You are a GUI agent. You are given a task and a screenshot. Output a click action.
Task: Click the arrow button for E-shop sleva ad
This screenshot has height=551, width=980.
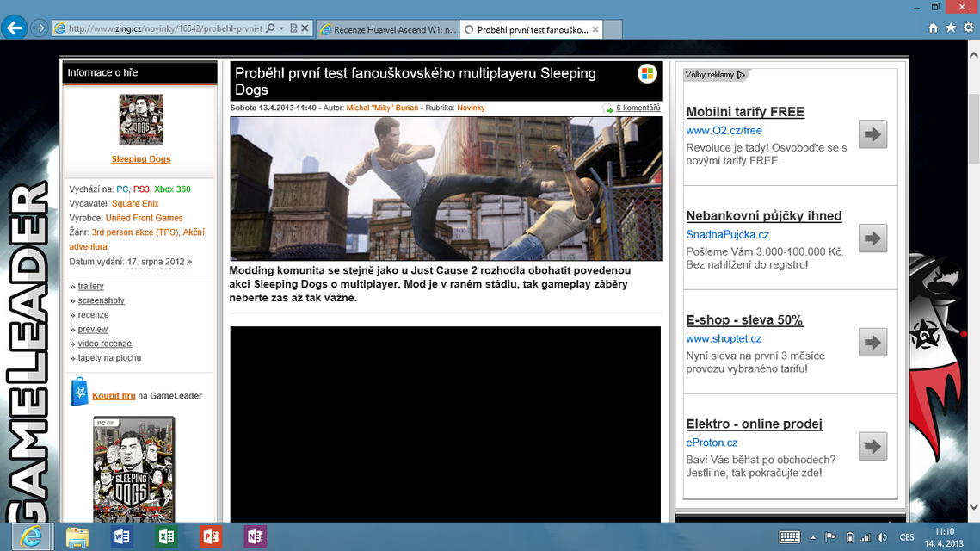872,342
